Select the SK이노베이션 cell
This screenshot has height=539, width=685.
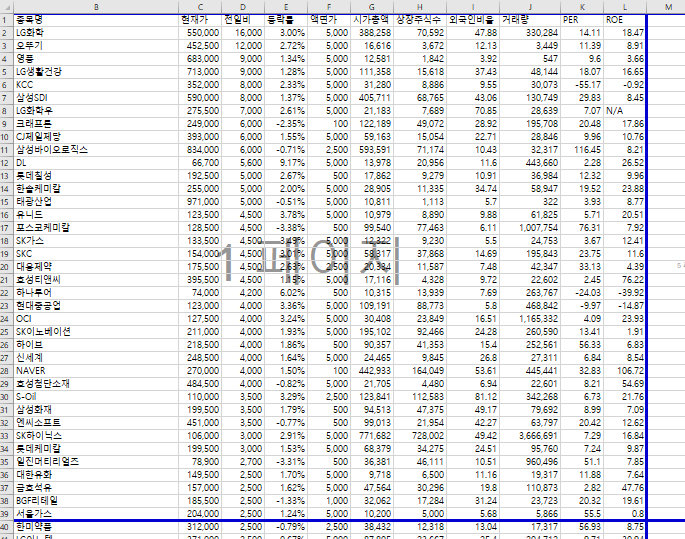96,332
